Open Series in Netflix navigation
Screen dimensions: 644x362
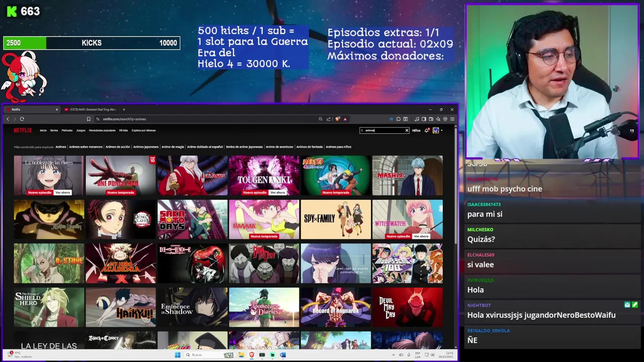coord(54,130)
